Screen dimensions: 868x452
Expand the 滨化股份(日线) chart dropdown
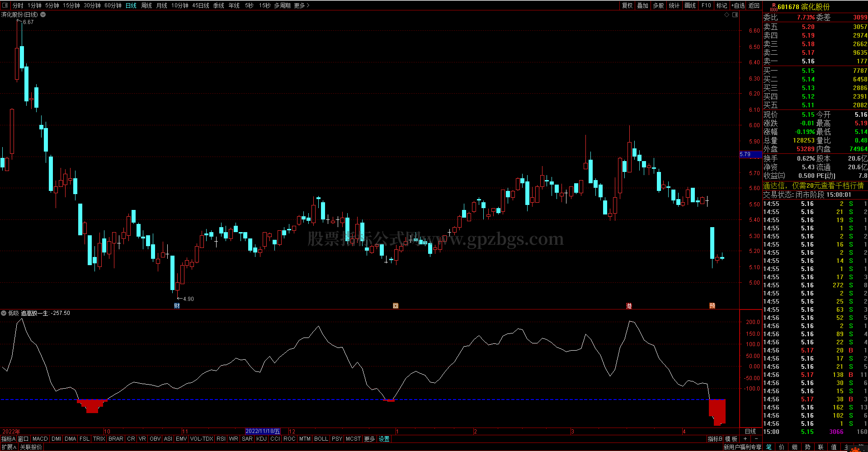[x=43, y=14]
